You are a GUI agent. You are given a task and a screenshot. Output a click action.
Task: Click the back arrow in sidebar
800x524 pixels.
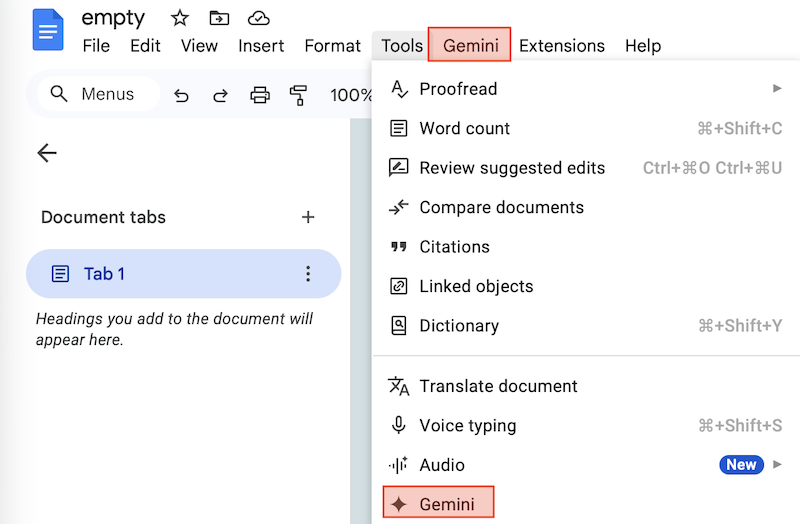pyautogui.click(x=47, y=153)
